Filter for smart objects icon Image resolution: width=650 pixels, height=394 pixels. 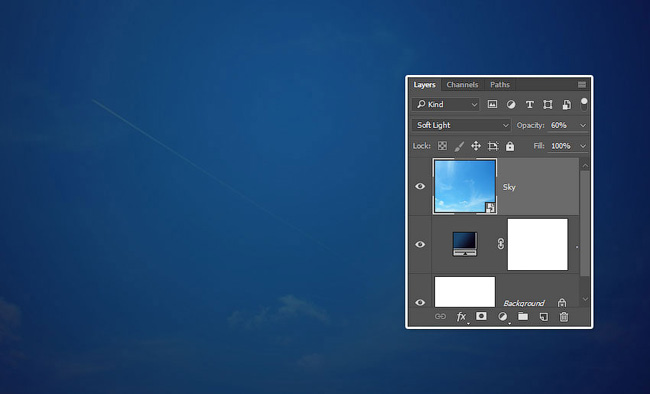(566, 105)
